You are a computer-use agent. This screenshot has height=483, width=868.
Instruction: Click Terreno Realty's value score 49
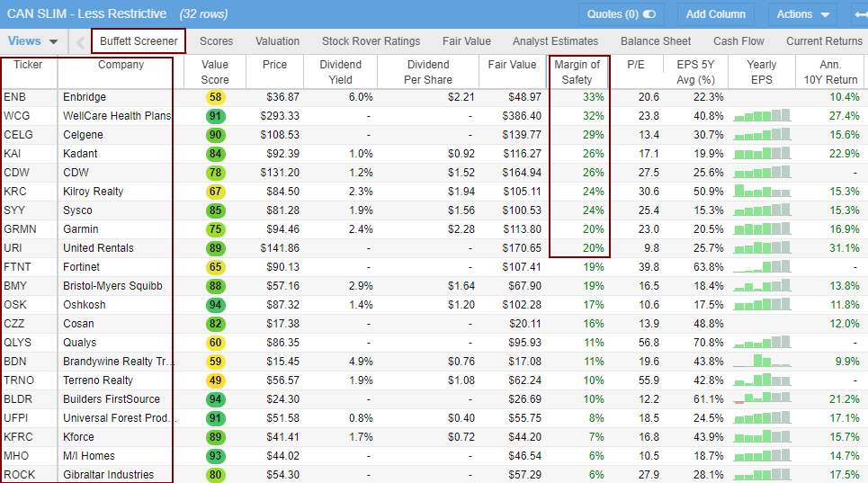215,380
